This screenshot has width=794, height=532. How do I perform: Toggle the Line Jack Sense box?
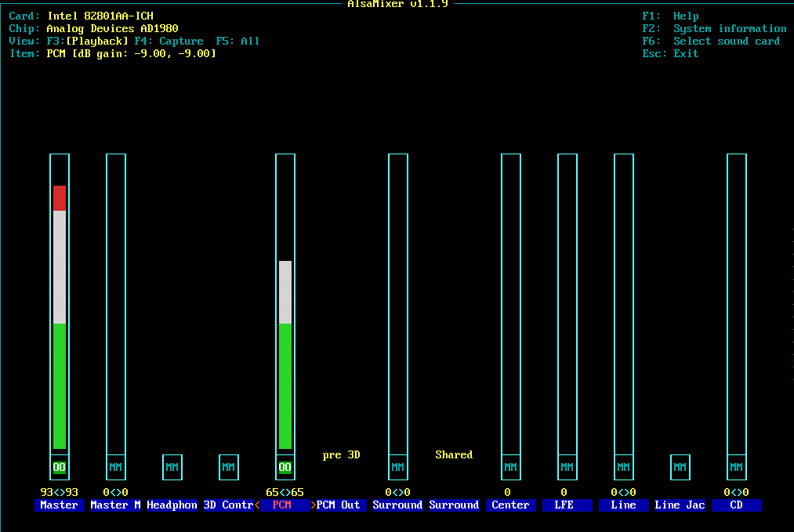680,468
